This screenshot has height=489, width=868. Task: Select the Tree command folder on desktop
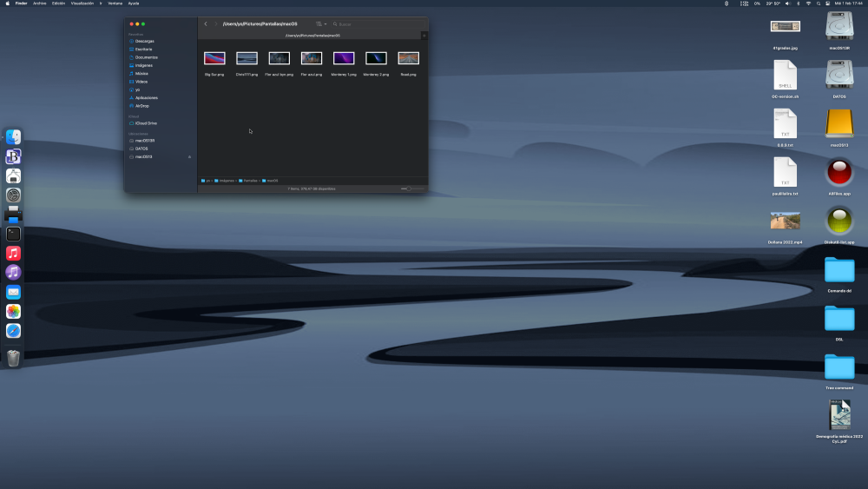coord(839,367)
